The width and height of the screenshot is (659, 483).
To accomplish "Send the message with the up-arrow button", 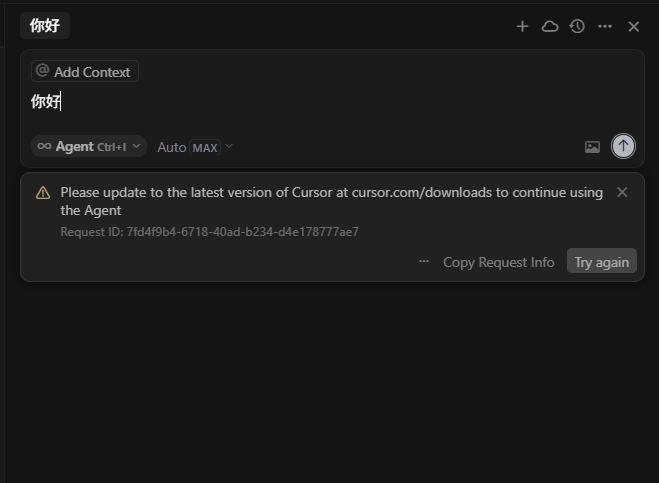I will click(x=623, y=146).
